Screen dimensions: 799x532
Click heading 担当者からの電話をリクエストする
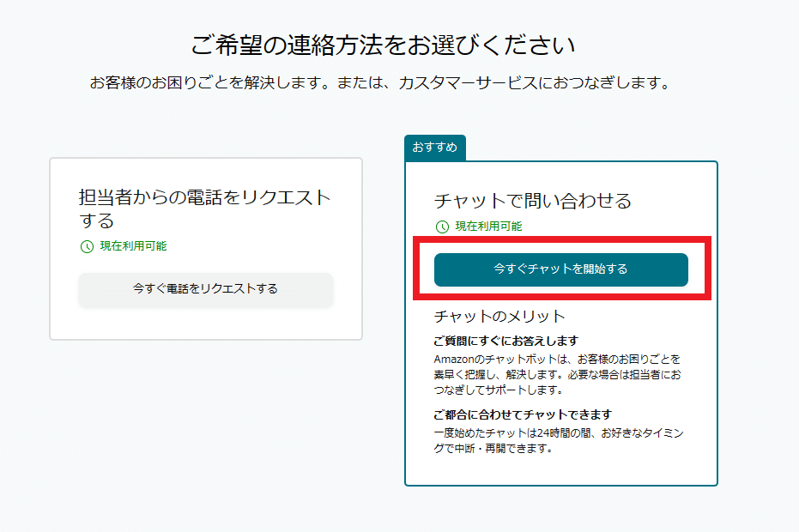coord(205,209)
